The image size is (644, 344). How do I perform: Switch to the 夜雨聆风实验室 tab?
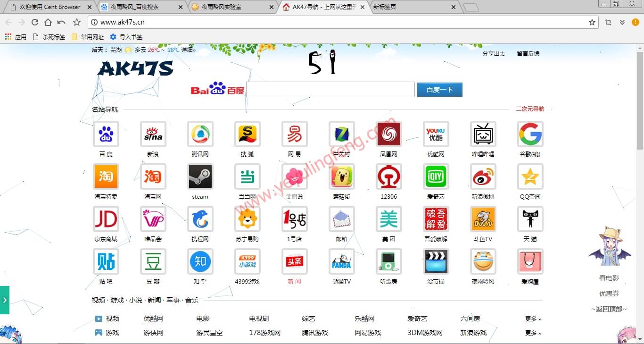pos(232,7)
